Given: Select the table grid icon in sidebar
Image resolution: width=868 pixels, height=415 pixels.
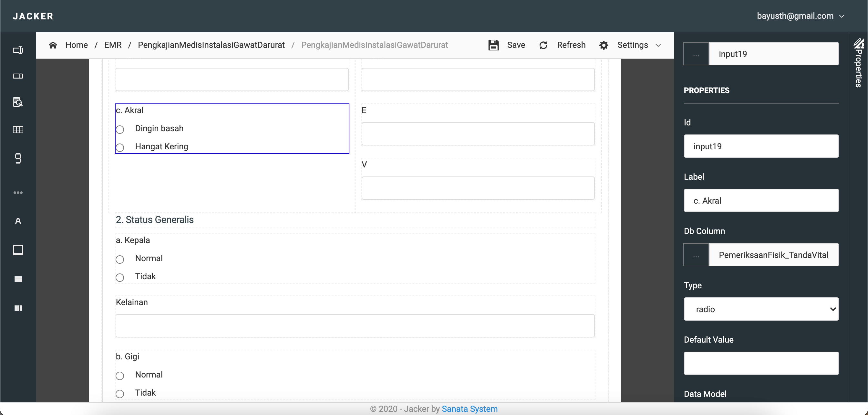Looking at the screenshot, I should (x=18, y=130).
